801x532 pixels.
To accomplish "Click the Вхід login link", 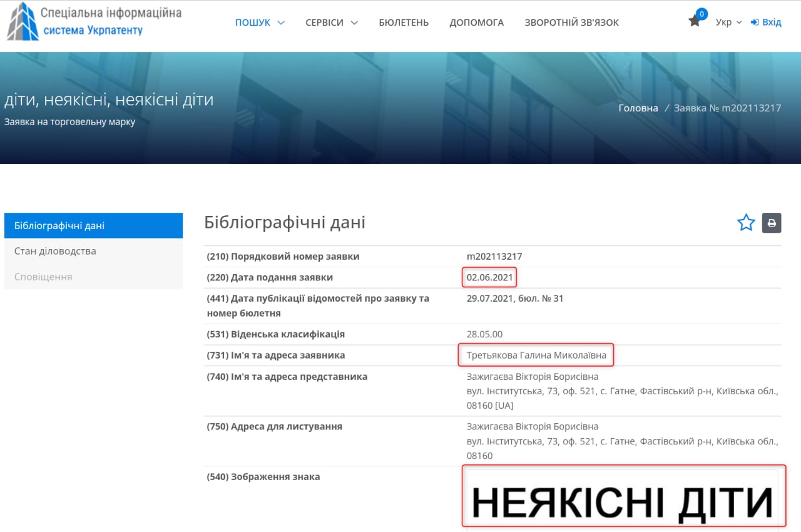I will [772, 23].
